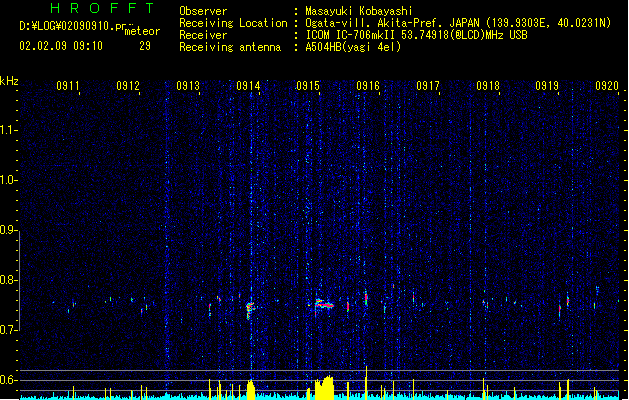Select observer name Masayuki Kobayashi

[x=359, y=11]
